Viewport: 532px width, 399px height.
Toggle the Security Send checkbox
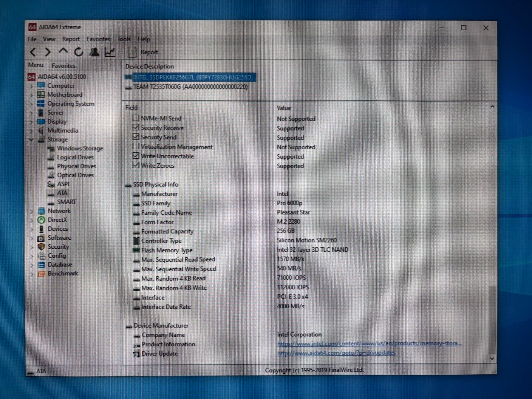pos(136,137)
